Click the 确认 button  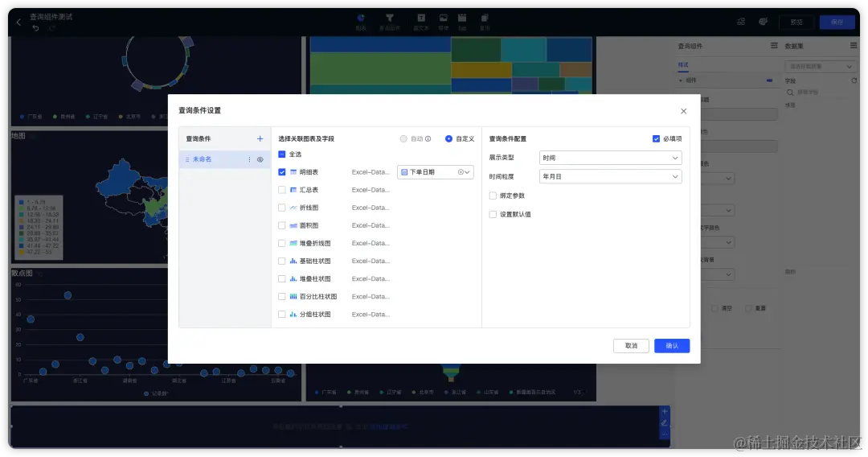671,346
